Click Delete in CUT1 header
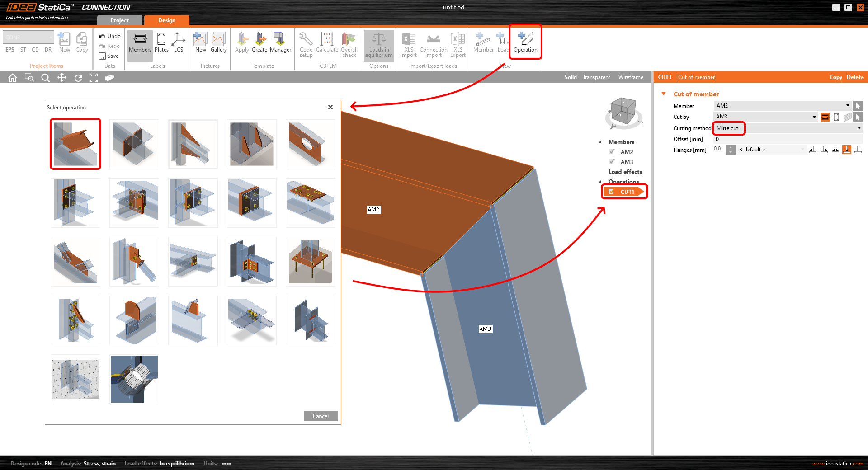 pos(855,77)
